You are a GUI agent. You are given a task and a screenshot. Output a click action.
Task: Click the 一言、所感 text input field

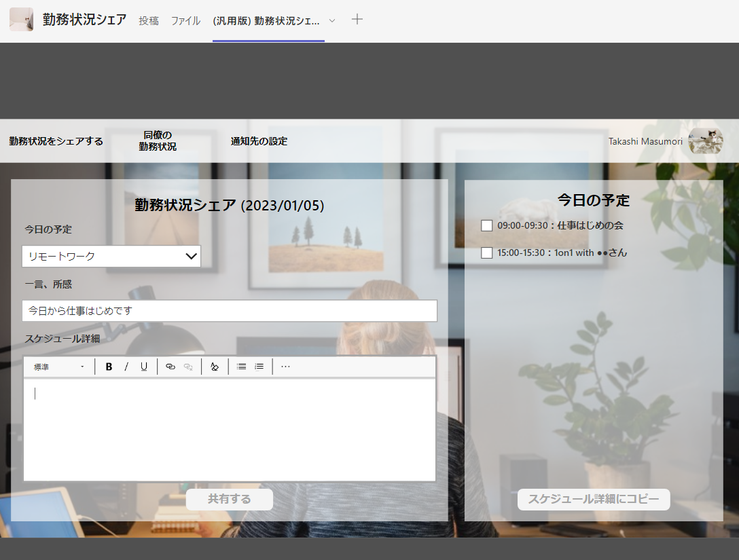[x=230, y=311]
